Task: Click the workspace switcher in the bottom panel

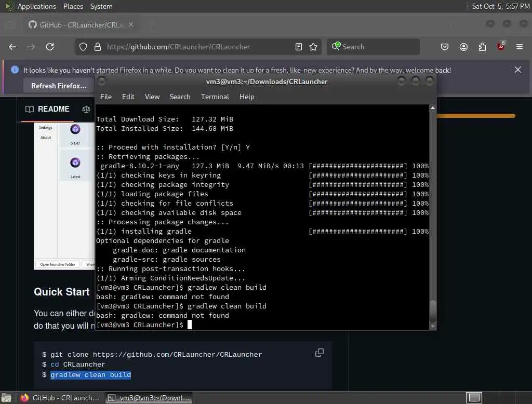Action: (474, 398)
